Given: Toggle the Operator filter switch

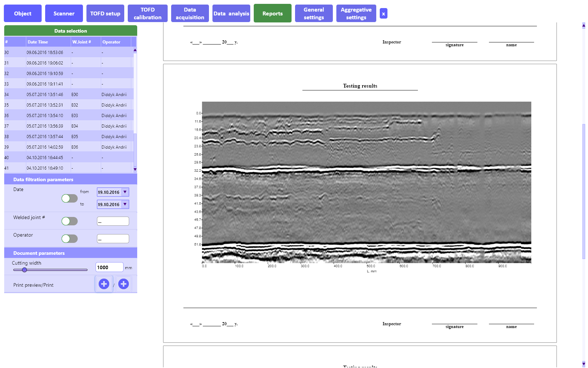Looking at the screenshot, I should tap(69, 239).
